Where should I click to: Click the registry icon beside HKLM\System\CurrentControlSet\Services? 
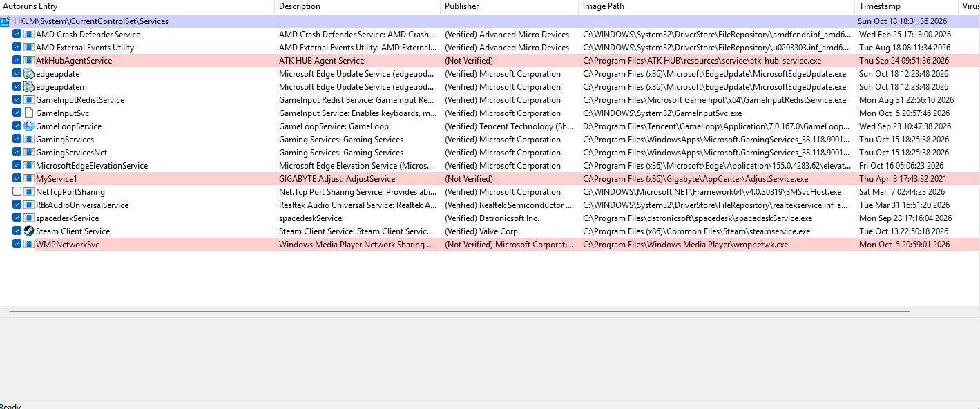click(6, 21)
